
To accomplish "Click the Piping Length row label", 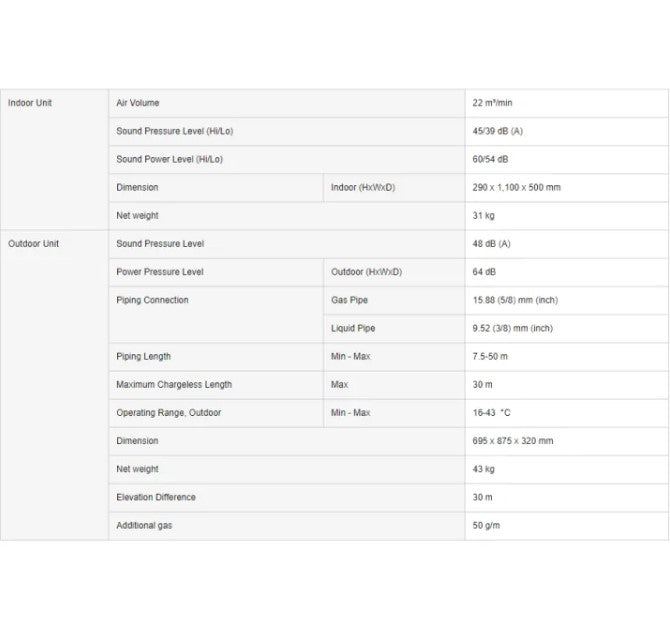I will pyautogui.click(x=144, y=357).
